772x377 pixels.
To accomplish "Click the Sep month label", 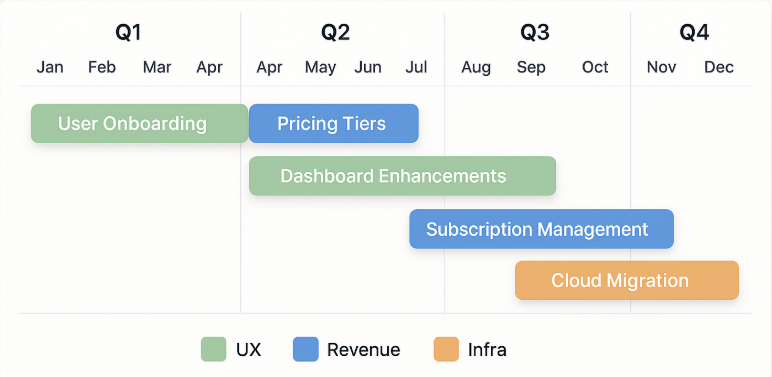I will 531,67.
